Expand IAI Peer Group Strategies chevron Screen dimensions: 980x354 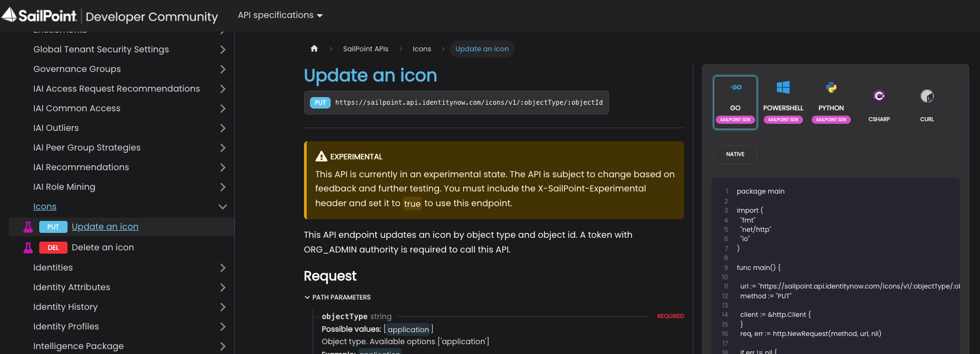222,148
